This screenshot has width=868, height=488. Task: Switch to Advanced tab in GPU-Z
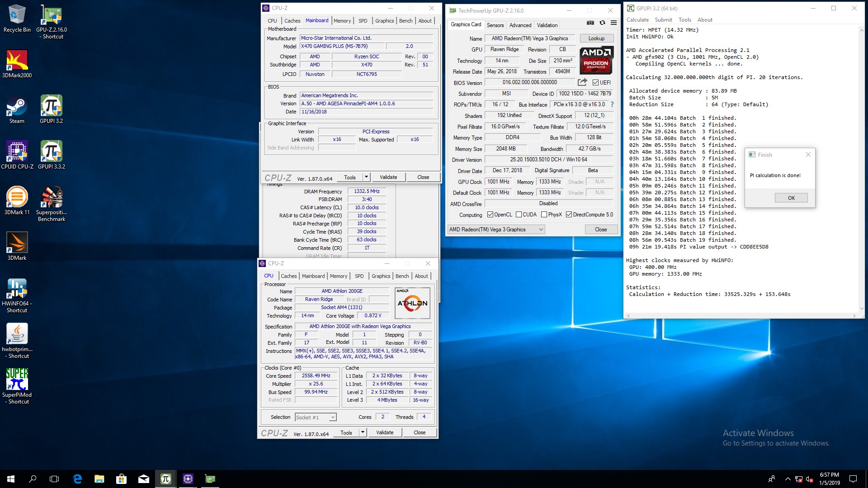pyautogui.click(x=520, y=25)
